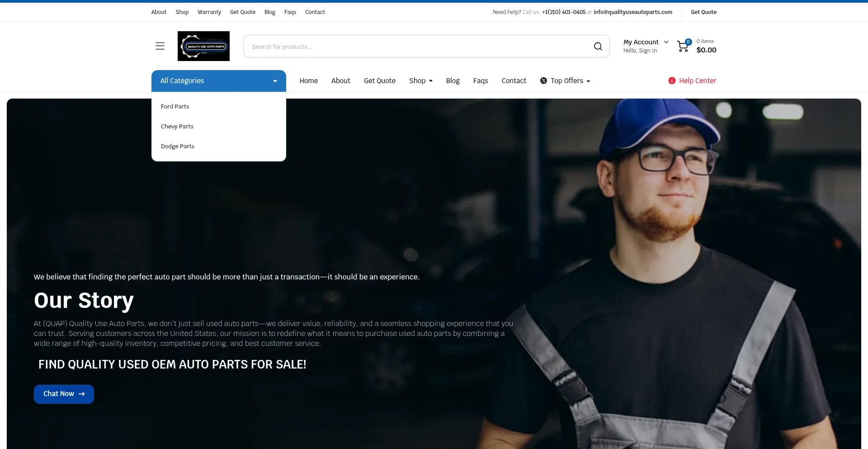
Task: Click the Top Offers badge icon
Action: [543, 80]
